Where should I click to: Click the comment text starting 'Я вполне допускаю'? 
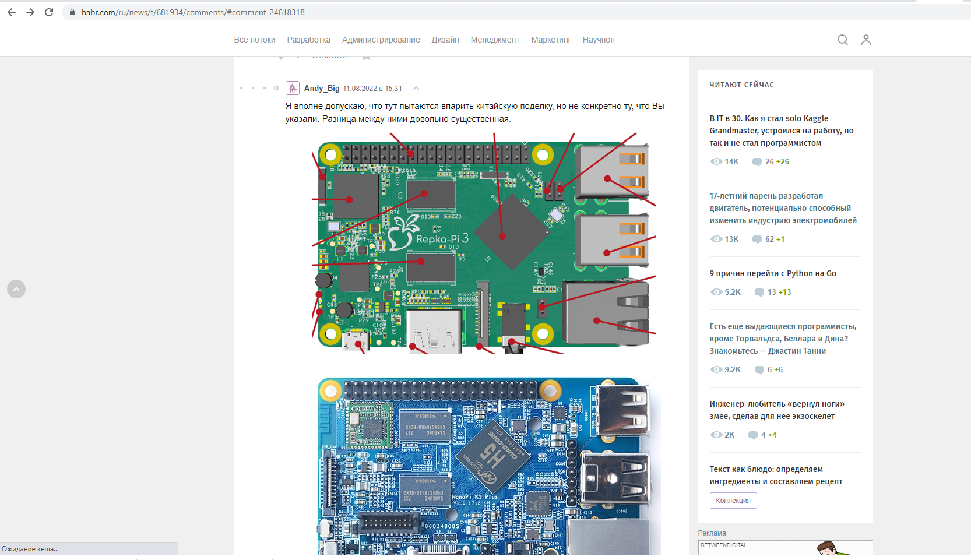(x=474, y=112)
